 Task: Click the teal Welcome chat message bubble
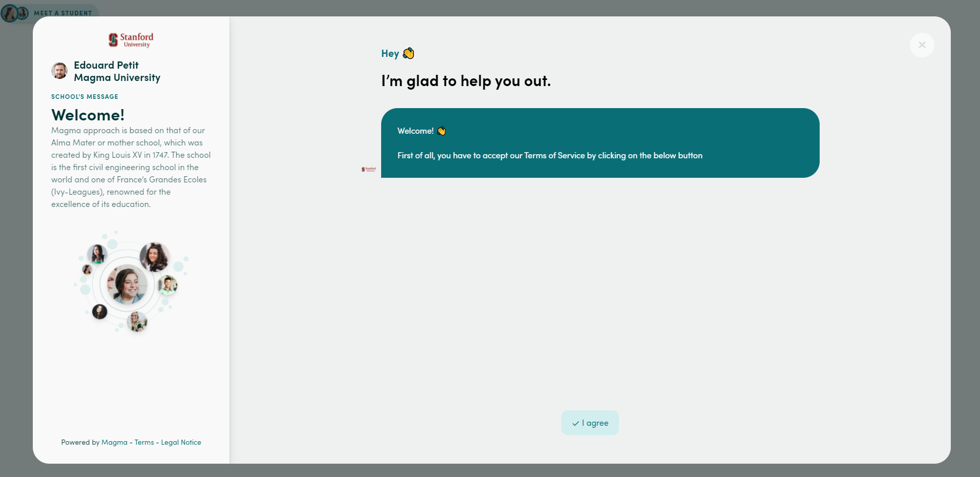click(x=600, y=143)
